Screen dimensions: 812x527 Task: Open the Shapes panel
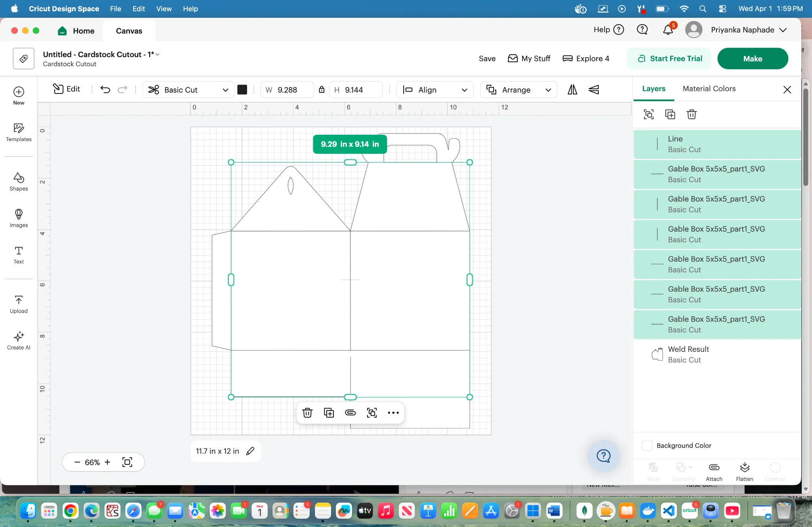(19, 182)
